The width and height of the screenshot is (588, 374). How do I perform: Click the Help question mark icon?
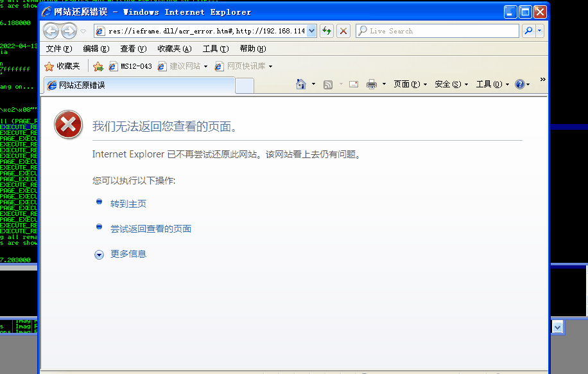[x=520, y=84]
